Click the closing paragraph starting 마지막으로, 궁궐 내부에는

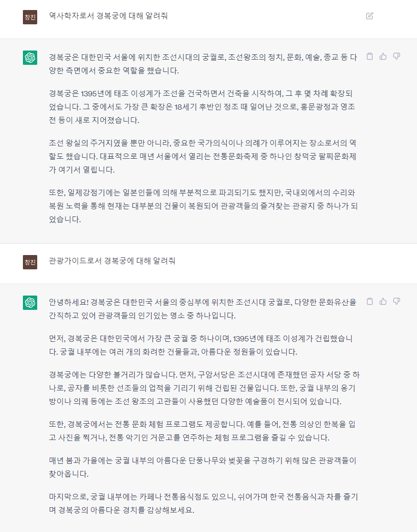[203, 503]
